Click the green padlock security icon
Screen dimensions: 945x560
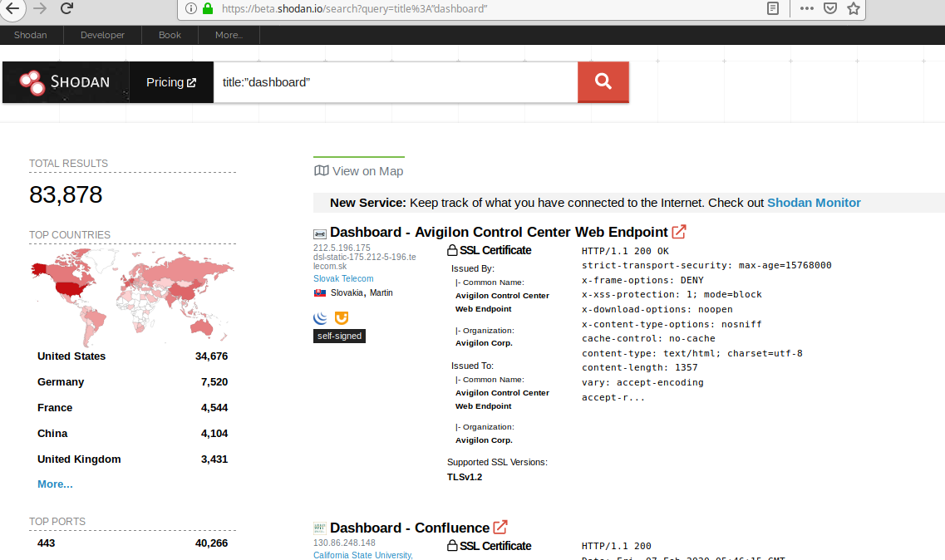(x=208, y=8)
